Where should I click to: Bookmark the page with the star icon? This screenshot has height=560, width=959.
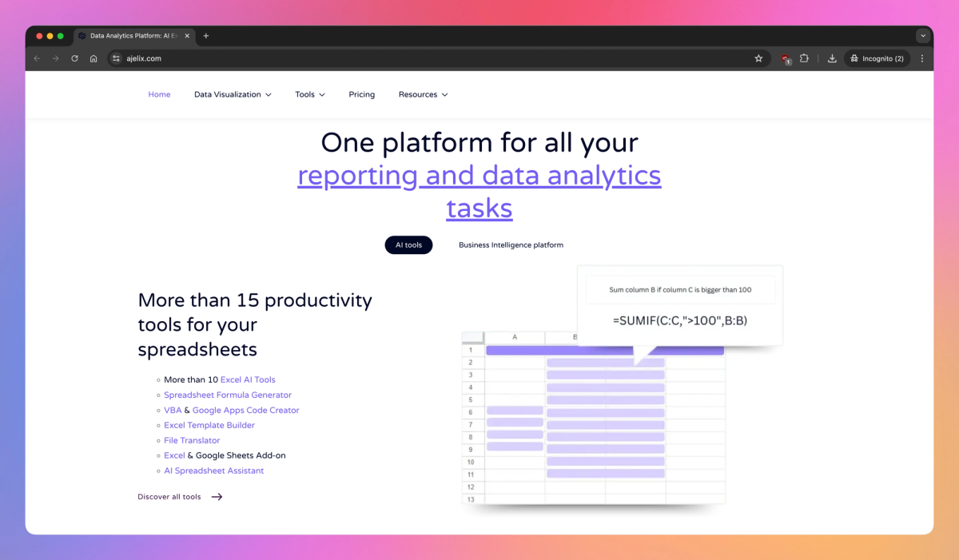758,58
